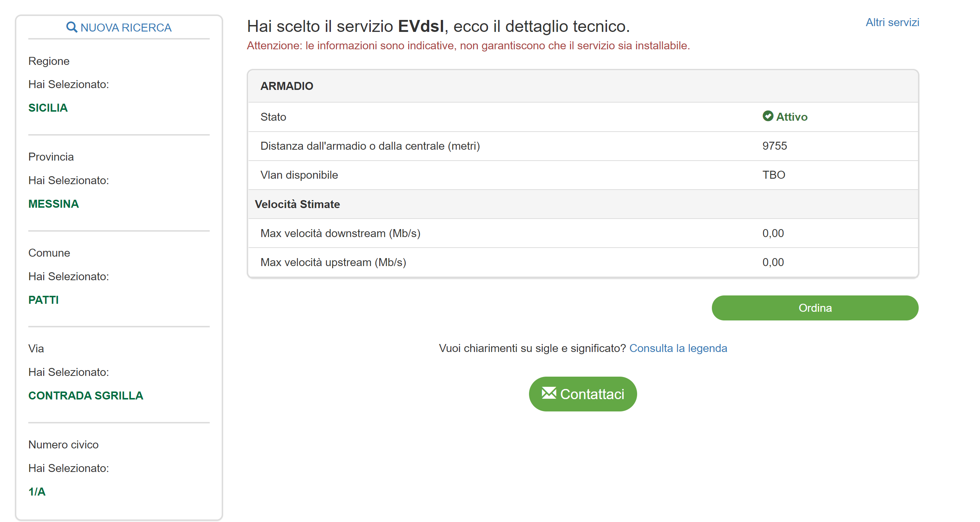Open the NUOVA RICERCA link
The height and width of the screenshot is (522, 980).
coord(126,28)
